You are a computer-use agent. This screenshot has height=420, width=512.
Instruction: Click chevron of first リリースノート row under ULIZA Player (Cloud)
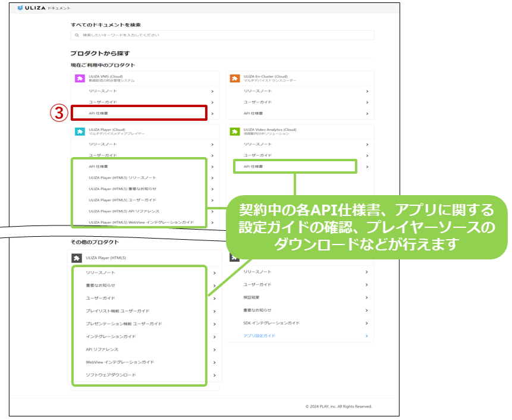pos(212,145)
